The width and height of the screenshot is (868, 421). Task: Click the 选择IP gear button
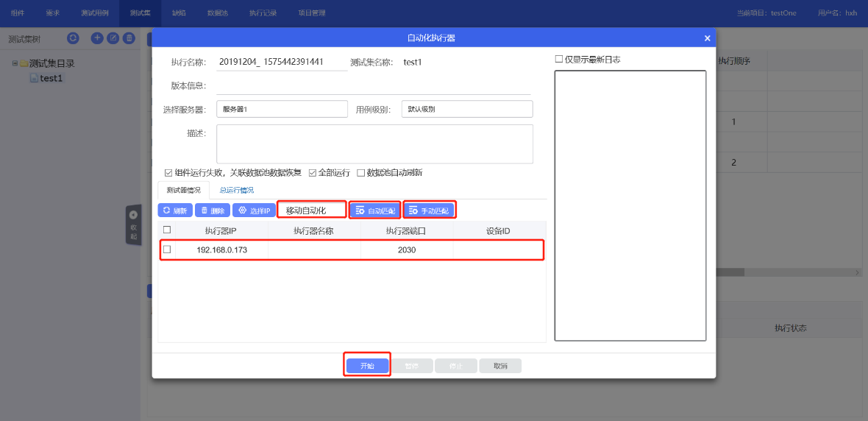click(x=254, y=210)
